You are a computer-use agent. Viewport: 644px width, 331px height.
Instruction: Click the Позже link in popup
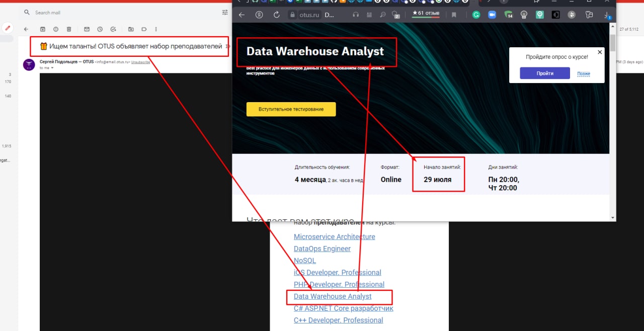584,74
